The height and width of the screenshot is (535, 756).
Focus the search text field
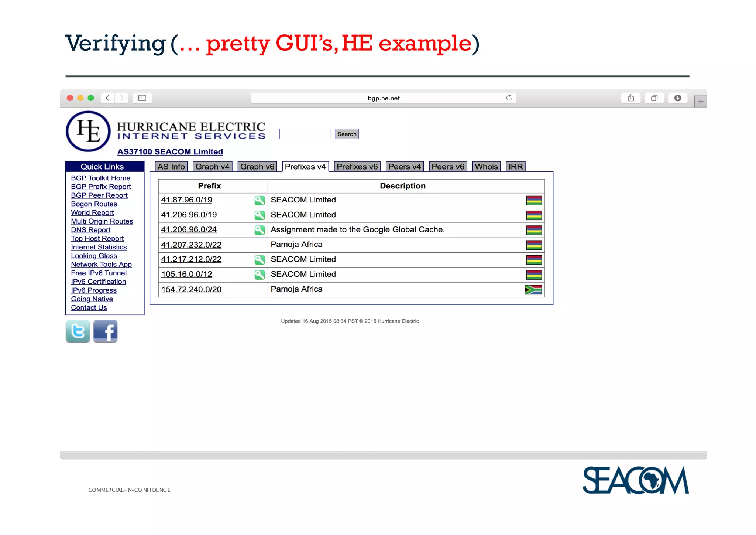pos(305,134)
